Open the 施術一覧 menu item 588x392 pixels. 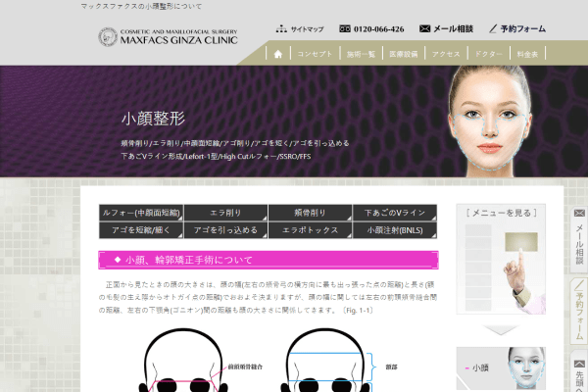click(x=361, y=54)
